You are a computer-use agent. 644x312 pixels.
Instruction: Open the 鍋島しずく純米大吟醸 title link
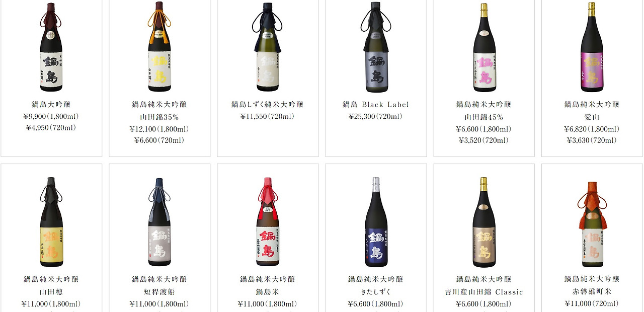click(268, 105)
